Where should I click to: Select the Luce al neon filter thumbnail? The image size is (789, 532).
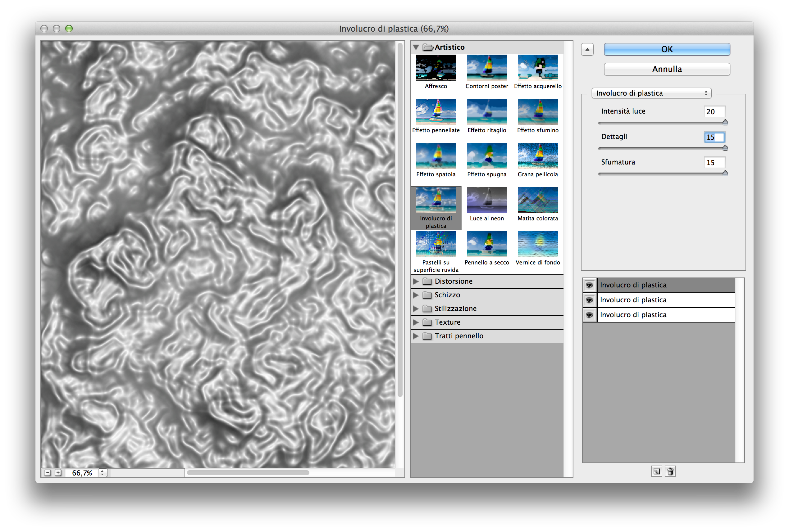click(x=486, y=200)
